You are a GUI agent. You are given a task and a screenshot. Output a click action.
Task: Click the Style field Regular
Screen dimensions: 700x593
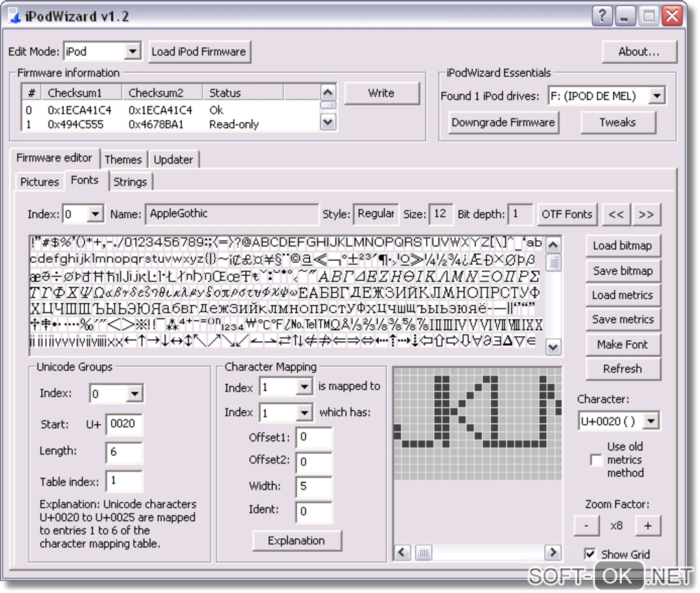click(x=375, y=214)
